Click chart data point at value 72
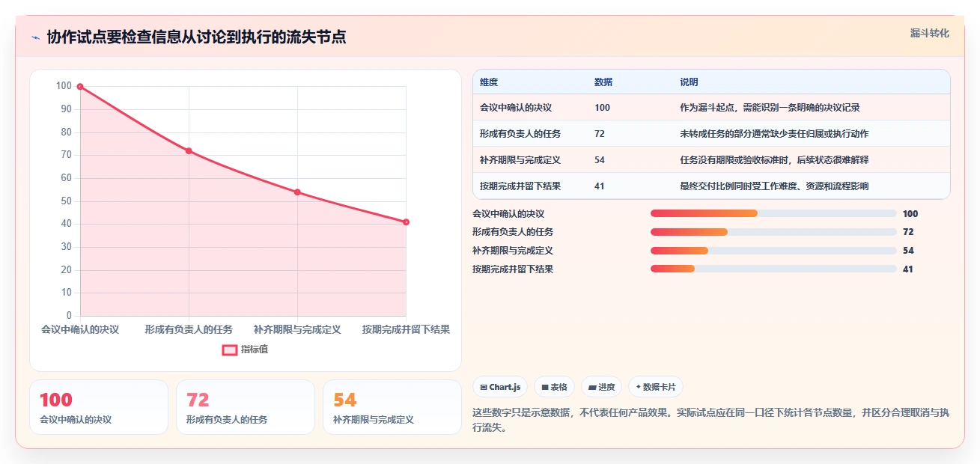The height and width of the screenshot is (464, 980). [x=189, y=151]
